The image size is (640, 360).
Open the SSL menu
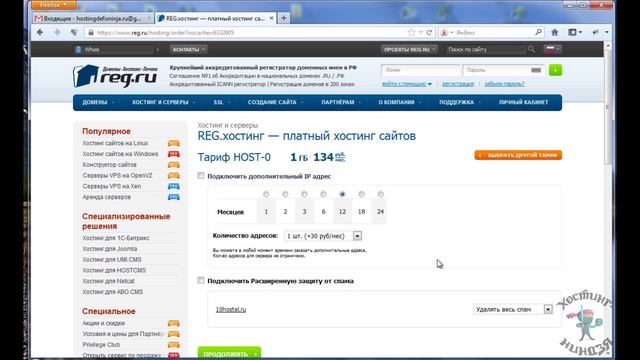[x=222, y=102]
